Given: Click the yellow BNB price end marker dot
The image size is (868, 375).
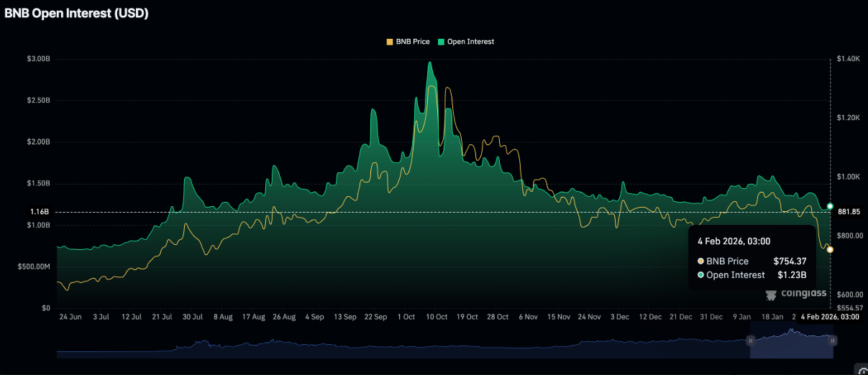Looking at the screenshot, I should click(x=830, y=249).
